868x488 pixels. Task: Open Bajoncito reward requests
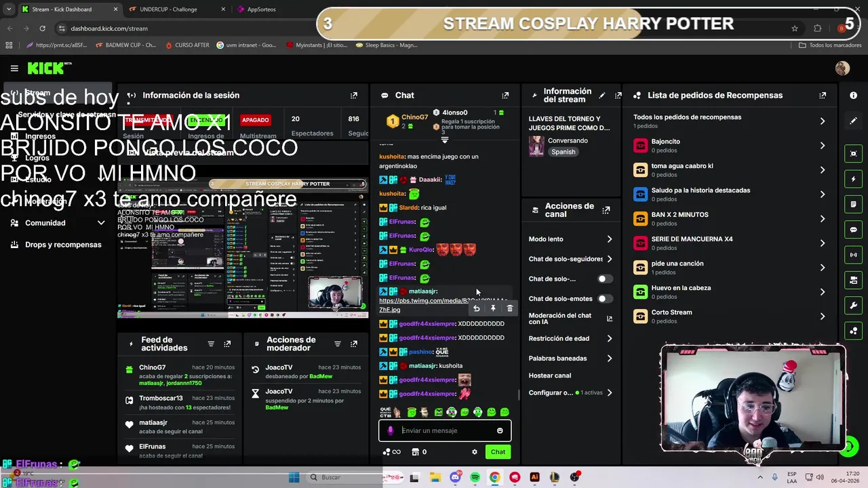[x=730, y=146]
